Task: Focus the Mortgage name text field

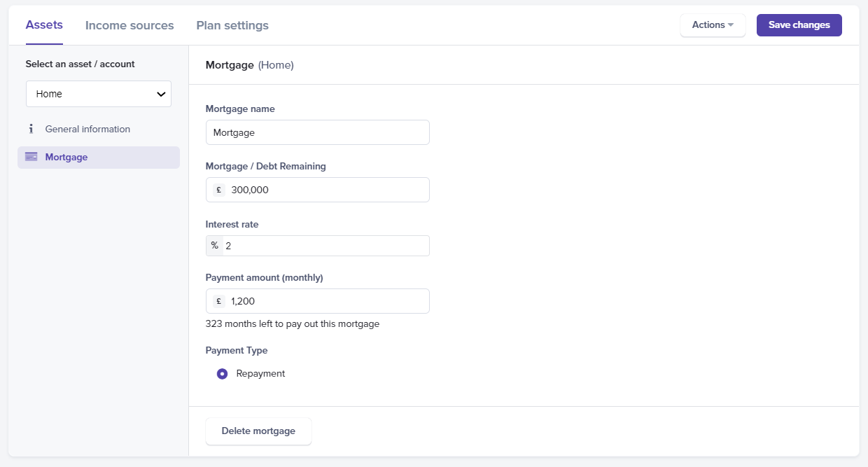Action: pyautogui.click(x=317, y=132)
